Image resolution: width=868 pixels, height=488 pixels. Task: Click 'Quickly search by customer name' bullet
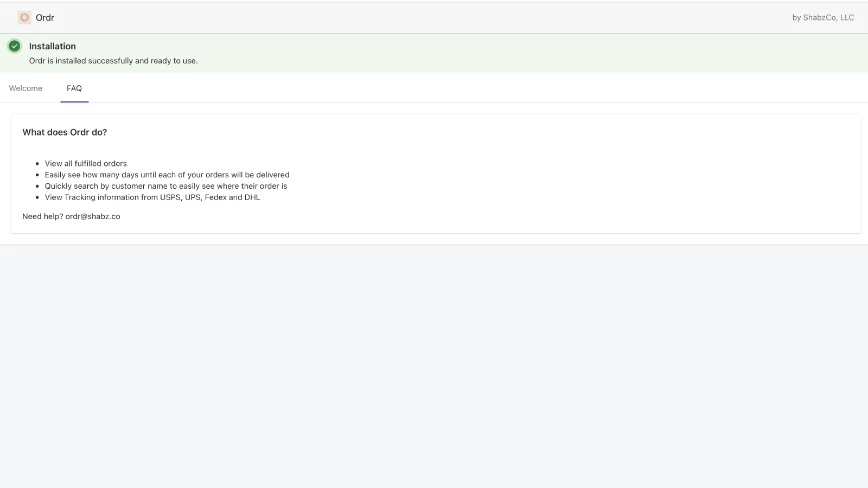coord(166,186)
